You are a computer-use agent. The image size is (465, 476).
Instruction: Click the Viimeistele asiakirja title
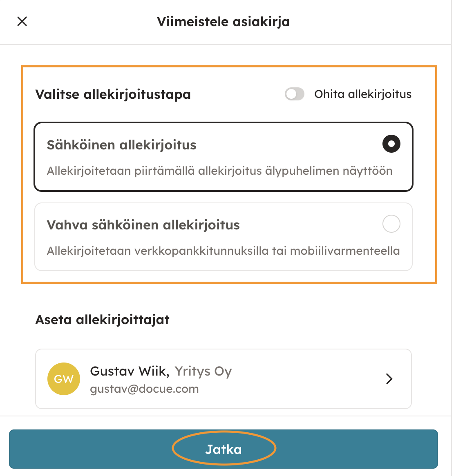point(223,22)
